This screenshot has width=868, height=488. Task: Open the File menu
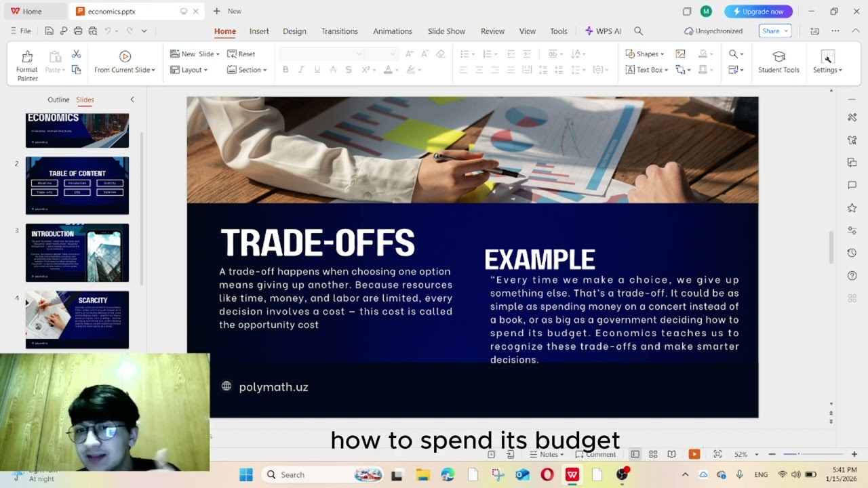pos(20,31)
